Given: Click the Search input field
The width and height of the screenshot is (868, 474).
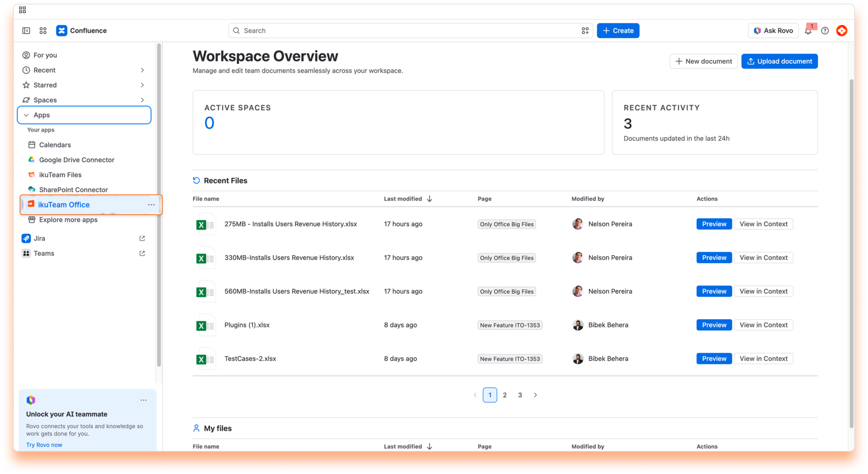Looking at the screenshot, I should point(411,30).
